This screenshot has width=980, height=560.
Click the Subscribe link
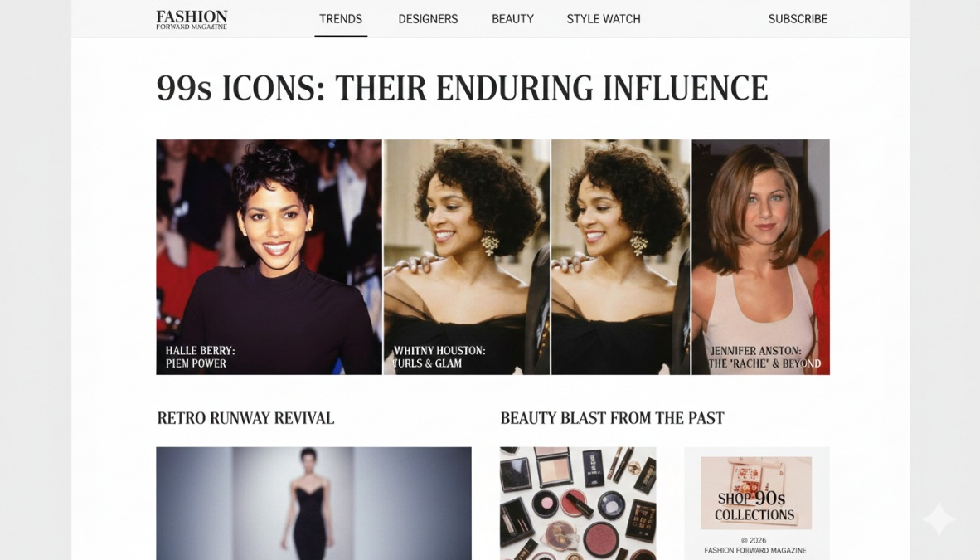[x=798, y=19]
